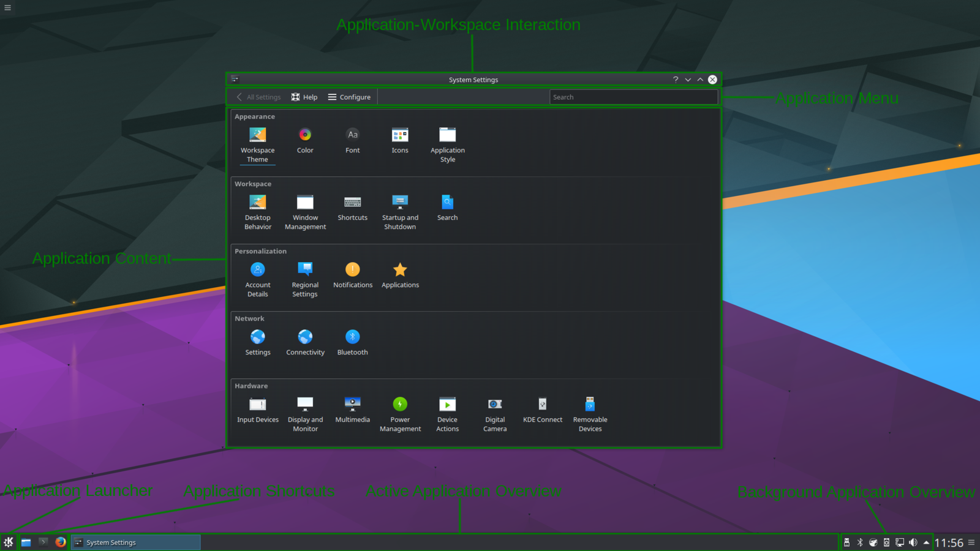The height and width of the screenshot is (551, 980).
Task: Open the KDE application launcher
Action: [9, 542]
